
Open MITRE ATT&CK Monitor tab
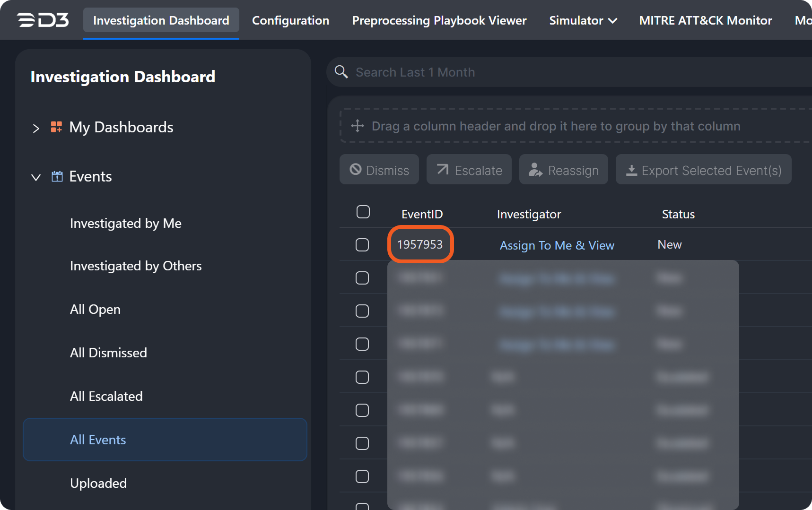coord(705,20)
